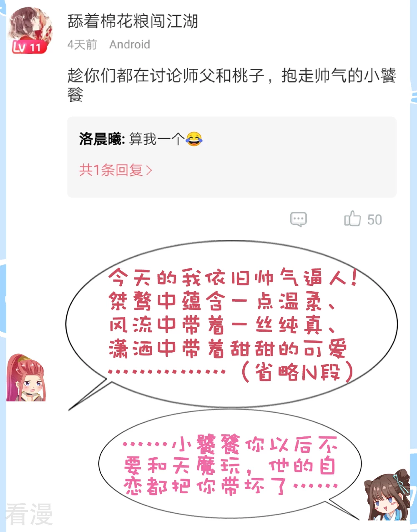Tap the 看漫 watermark logo
Viewport: 417px width, 532px height.
click(x=29, y=514)
